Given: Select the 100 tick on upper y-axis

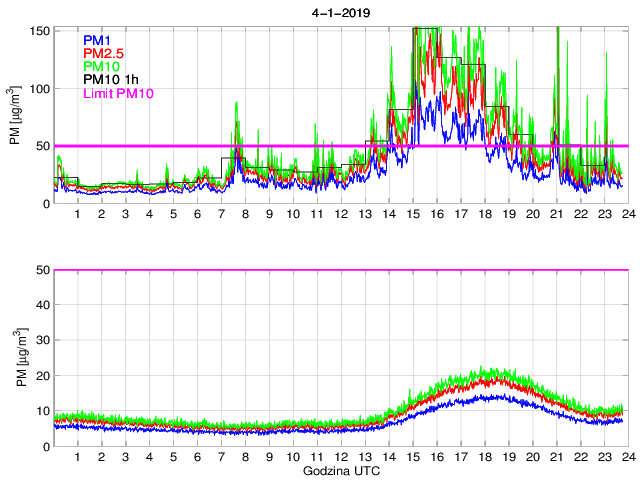Looking at the screenshot, I should pyautogui.click(x=39, y=89).
